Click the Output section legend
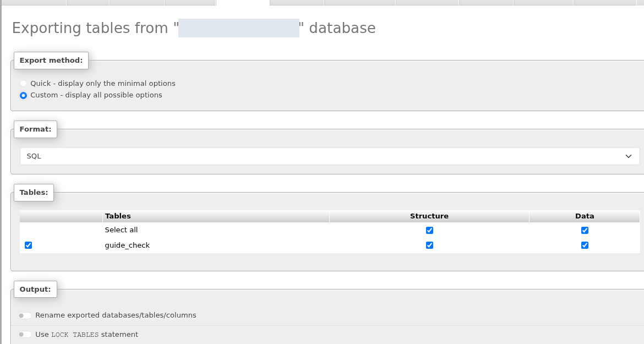 [x=35, y=289]
